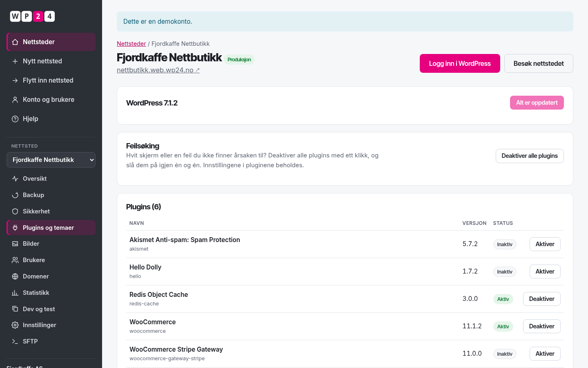The width and height of the screenshot is (588, 368).
Task: Open the Domener section
Action: (51, 276)
